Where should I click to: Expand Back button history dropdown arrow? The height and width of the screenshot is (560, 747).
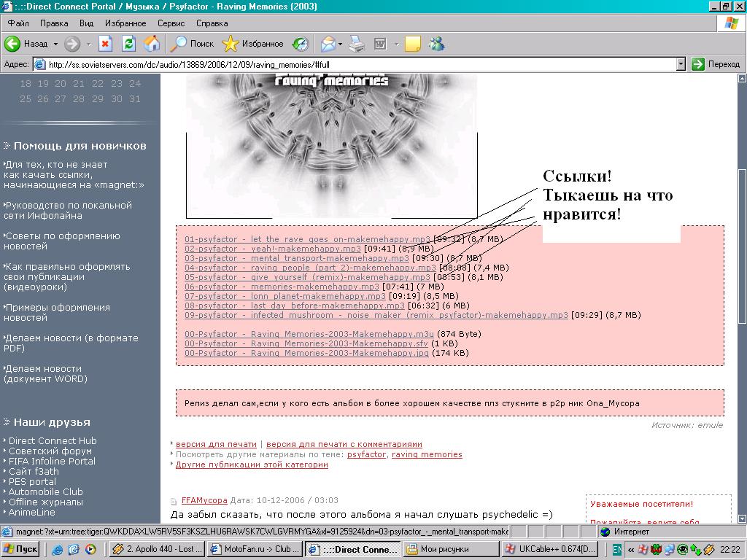55,44
